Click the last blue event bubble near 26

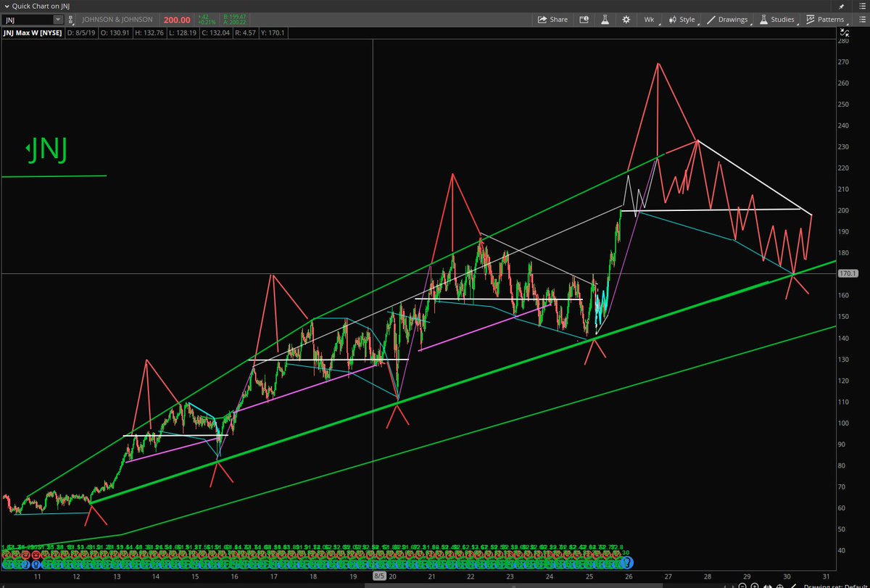tap(628, 562)
